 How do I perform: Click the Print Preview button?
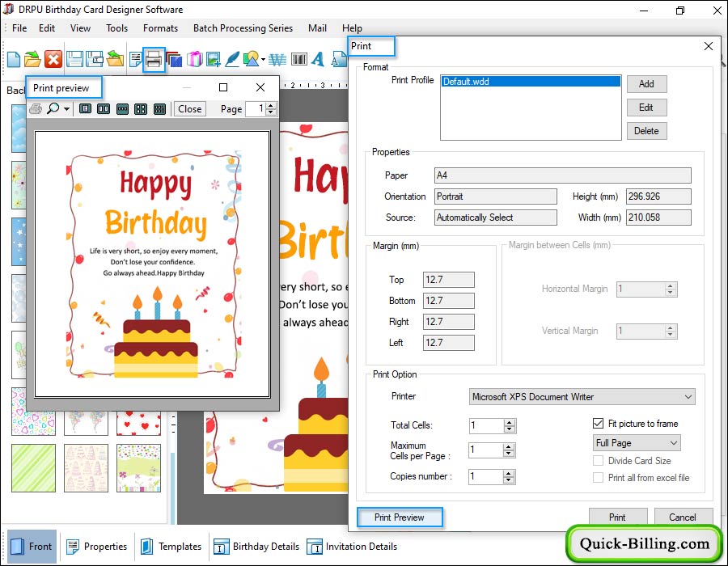[400, 517]
